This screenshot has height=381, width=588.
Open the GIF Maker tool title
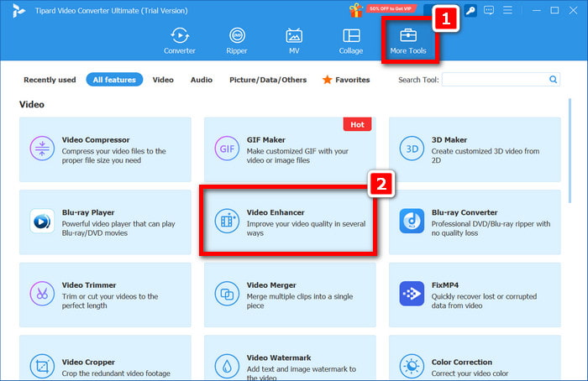(x=266, y=140)
